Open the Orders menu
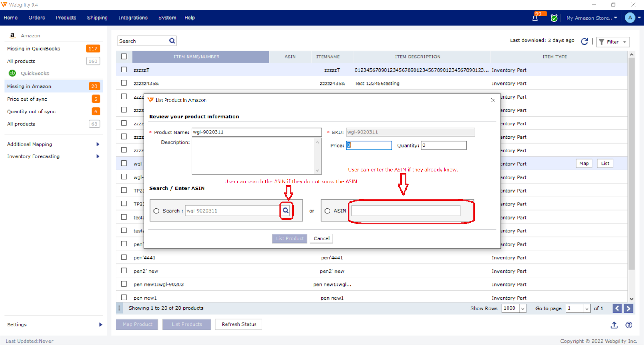The height and width of the screenshot is (351, 644). pos(37,18)
